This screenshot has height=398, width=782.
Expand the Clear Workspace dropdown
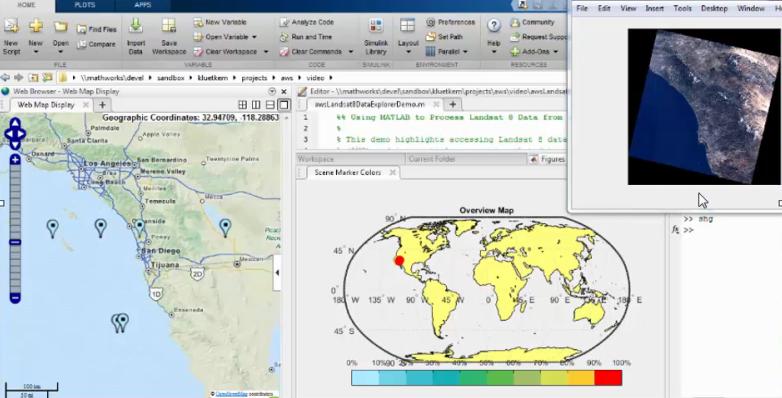pos(266,51)
